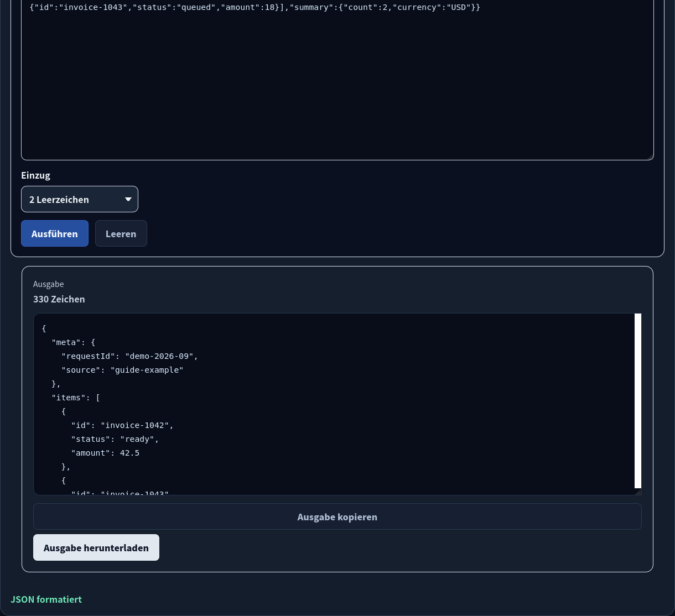Click the output area's white scrollbar
Viewport: 675px width, 616px height.
638,401
